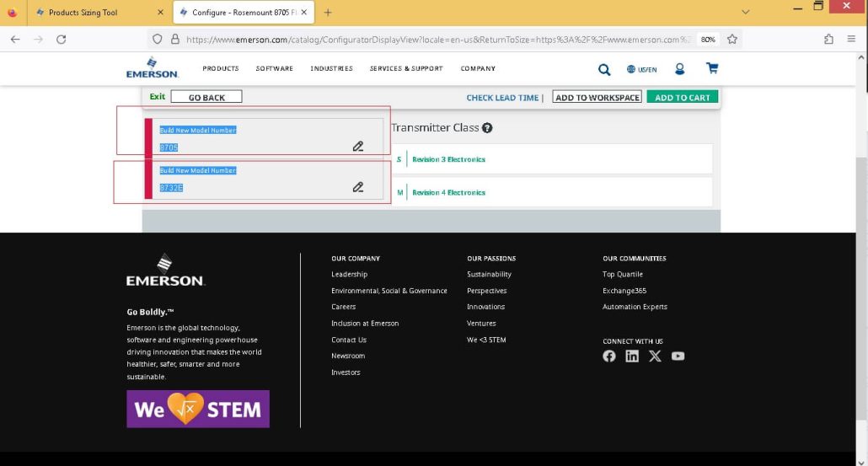868x466 pixels.
Task: Open Inclusion at Emerson link
Action: [x=365, y=324]
